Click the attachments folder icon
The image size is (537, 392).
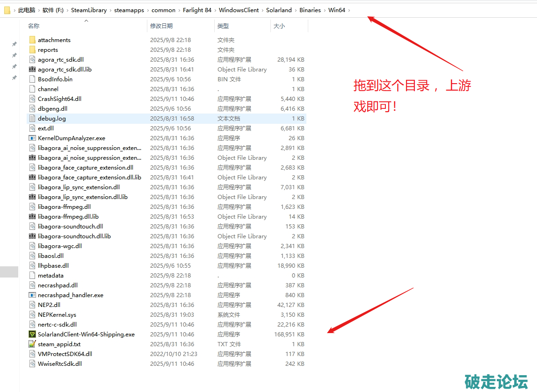(x=32, y=40)
